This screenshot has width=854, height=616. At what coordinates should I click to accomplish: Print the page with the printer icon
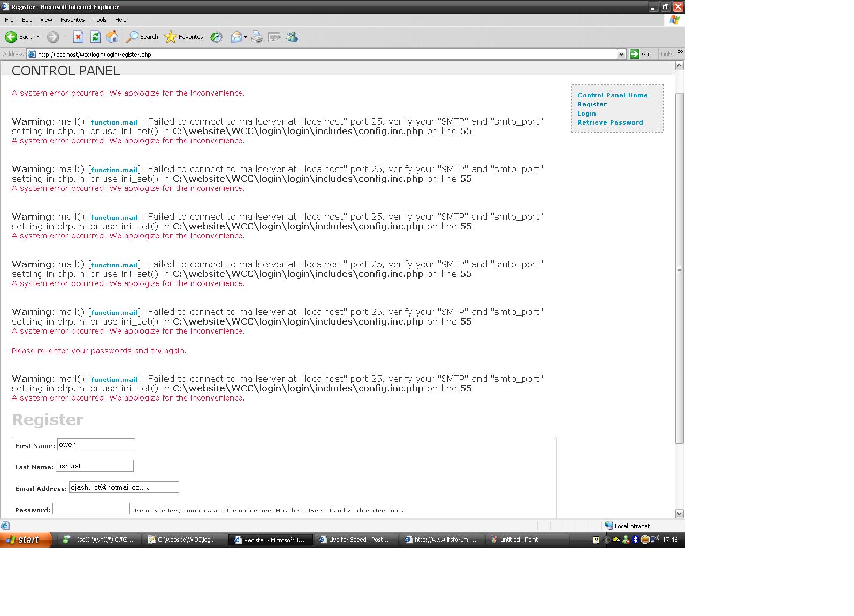(x=257, y=37)
